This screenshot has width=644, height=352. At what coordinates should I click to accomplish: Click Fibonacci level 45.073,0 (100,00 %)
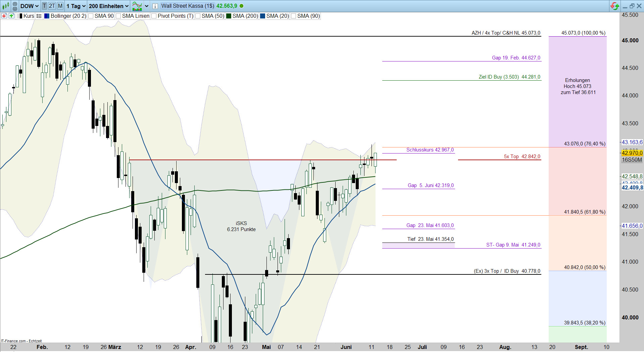[583, 33]
